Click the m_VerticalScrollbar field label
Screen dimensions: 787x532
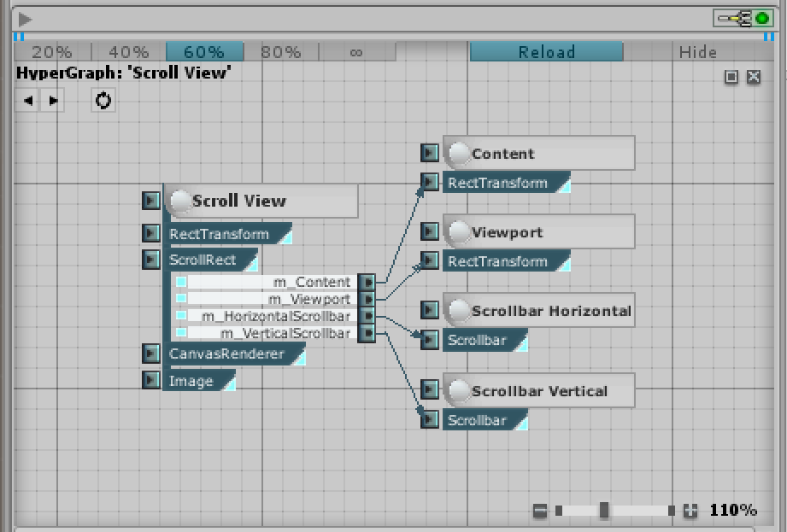285,333
